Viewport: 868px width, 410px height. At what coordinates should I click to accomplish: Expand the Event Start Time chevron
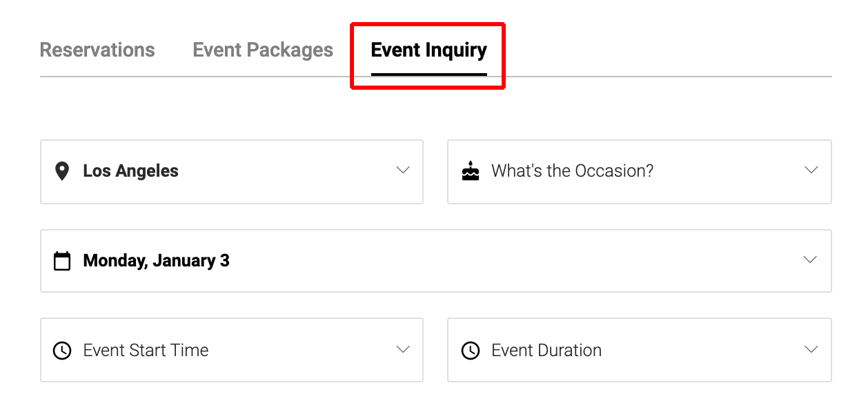click(403, 350)
